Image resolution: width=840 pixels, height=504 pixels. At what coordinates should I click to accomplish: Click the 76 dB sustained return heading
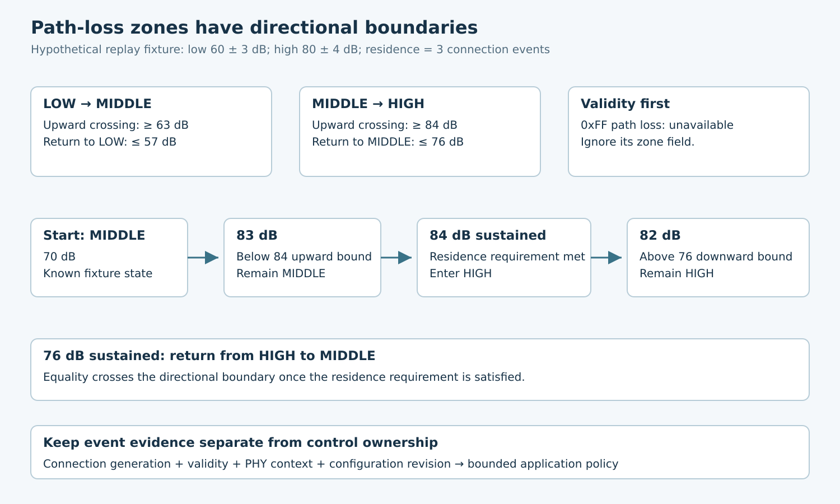click(x=209, y=356)
